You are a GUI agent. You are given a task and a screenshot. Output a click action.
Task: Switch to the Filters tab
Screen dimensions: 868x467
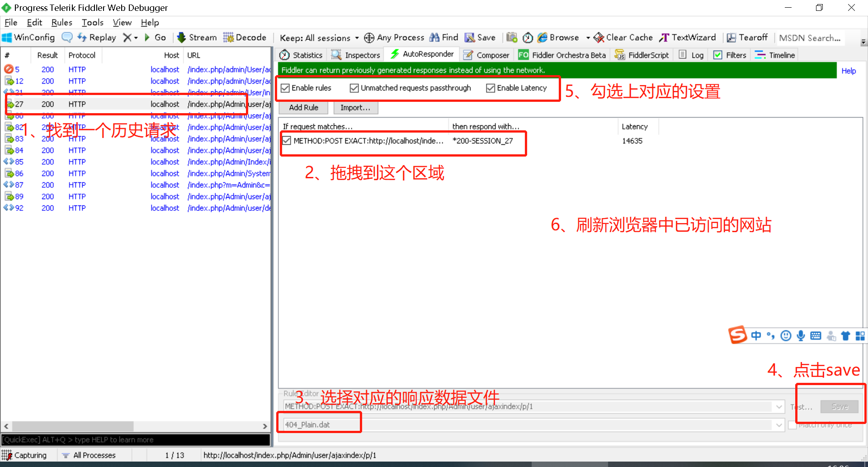(730, 55)
